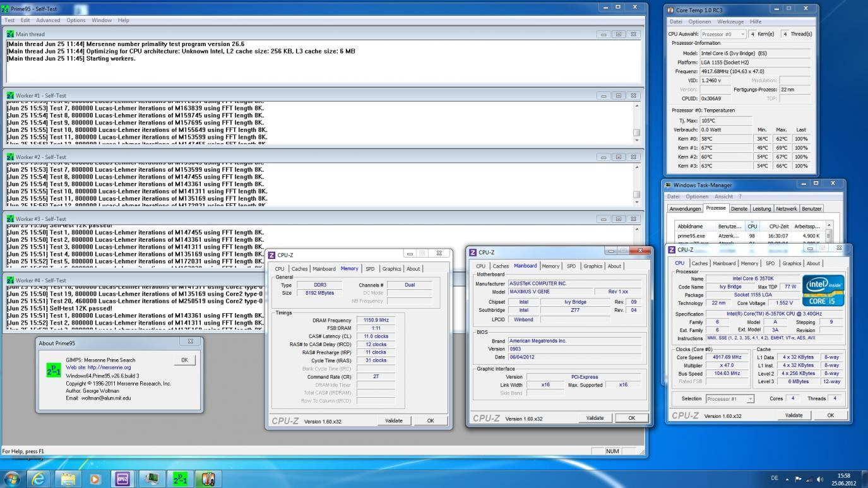This screenshot has height=488, width=868.
Task: Sort processes by CPU-Zeit column header
Action: [x=775, y=225]
